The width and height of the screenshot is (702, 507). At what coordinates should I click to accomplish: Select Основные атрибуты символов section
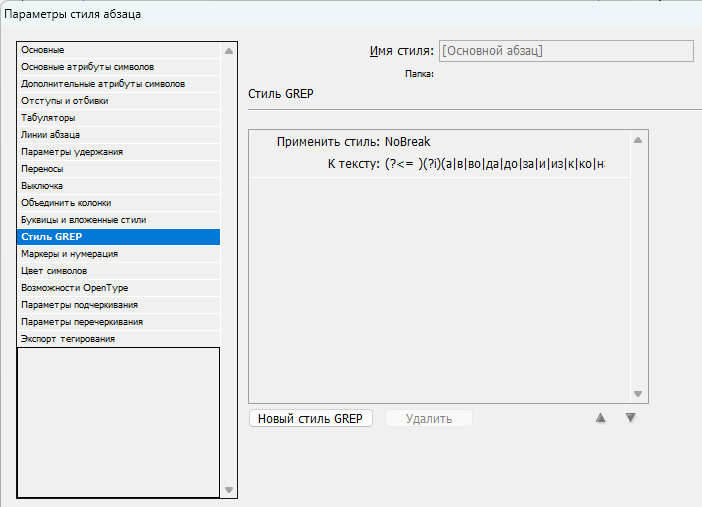point(90,67)
